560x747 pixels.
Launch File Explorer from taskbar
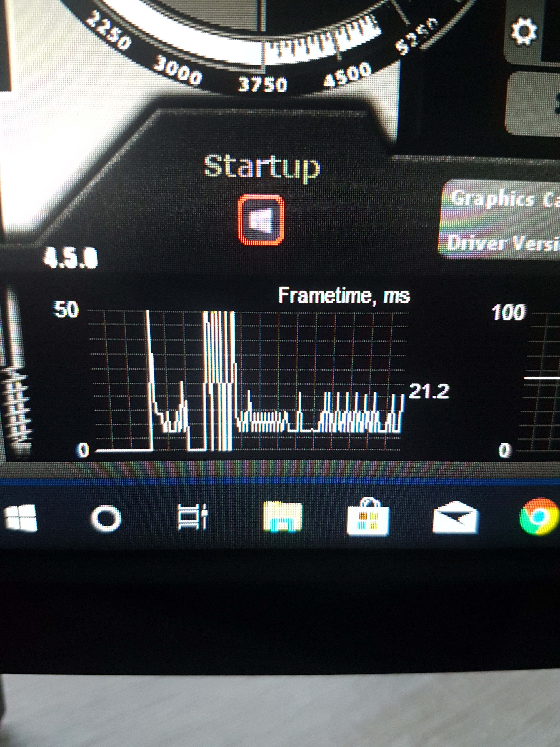pos(282,517)
